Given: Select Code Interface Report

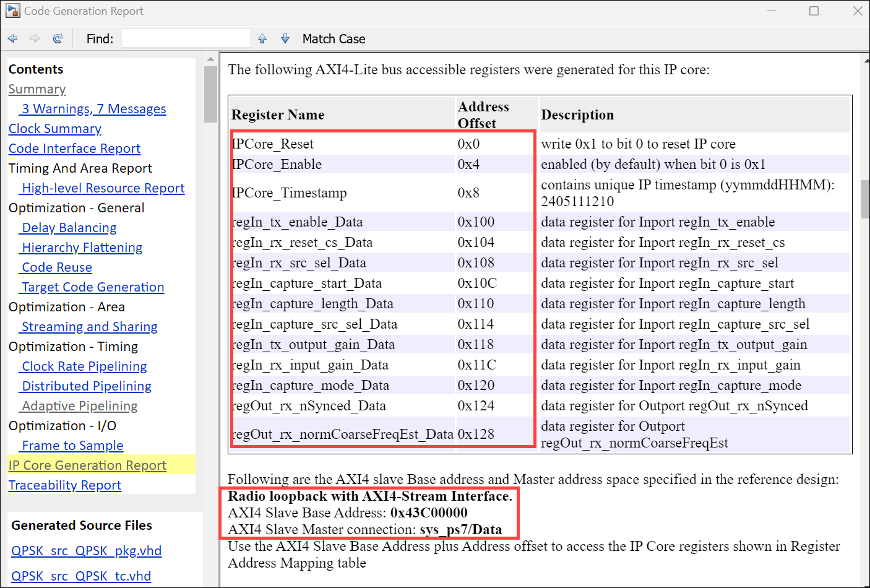Looking at the screenshot, I should pyautogui.click(x=74, y=149).
